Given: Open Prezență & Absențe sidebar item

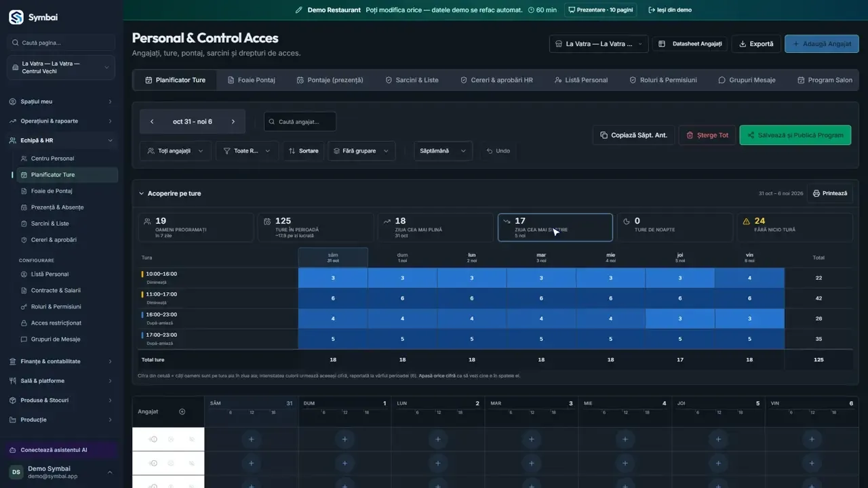Looking at the screenshot, I should [x=67, y=207].
